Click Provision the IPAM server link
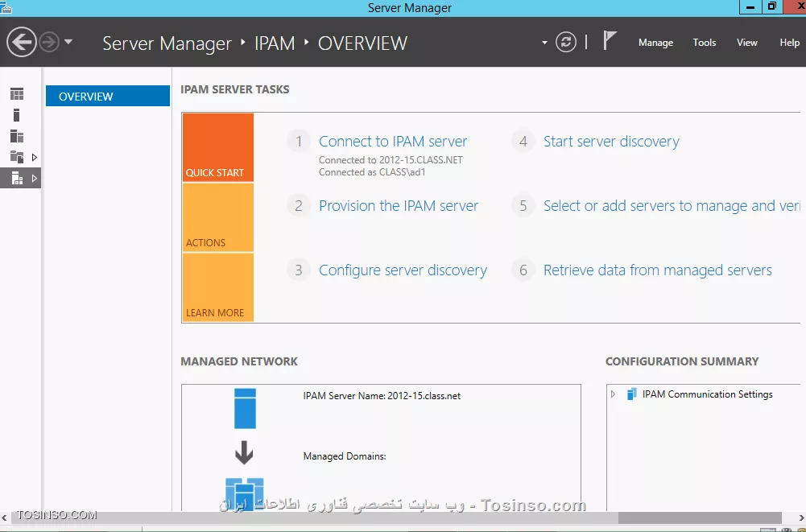806x532 pixels. (x=399, y=206)
